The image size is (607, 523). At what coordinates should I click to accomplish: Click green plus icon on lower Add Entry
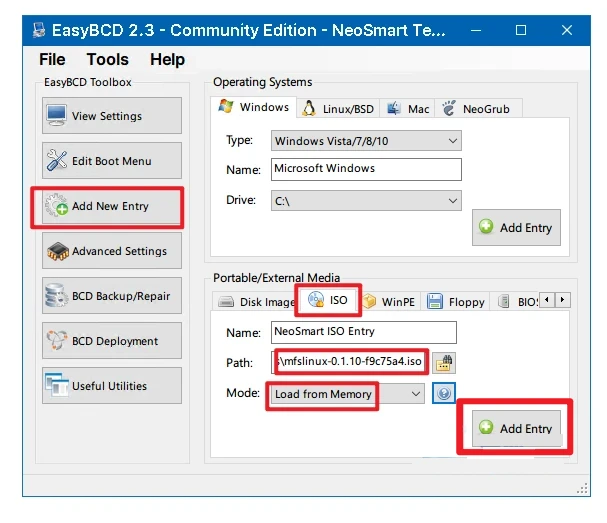[486, 427]
